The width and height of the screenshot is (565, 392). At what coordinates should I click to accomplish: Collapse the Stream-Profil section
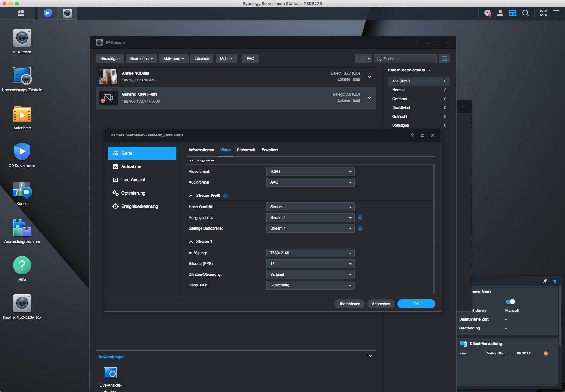pyautogui.click(x=191, y=196)
